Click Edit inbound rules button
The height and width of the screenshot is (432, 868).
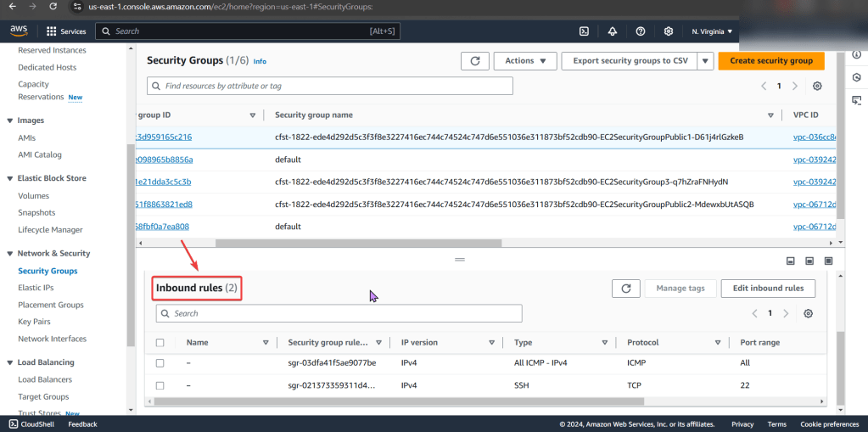768,289
